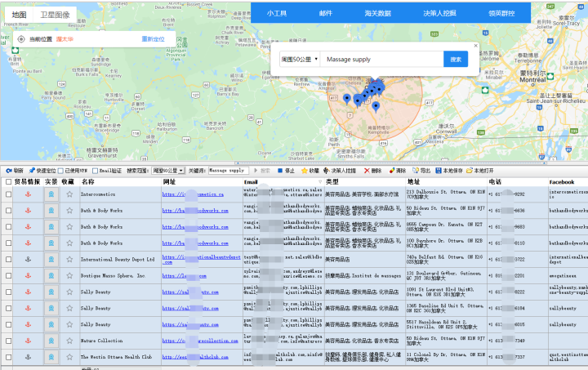The height and width of the screenshot is (370, 588).
Task: Click the street view icon in the Intercosmetics row
Action: coord(51,194)
